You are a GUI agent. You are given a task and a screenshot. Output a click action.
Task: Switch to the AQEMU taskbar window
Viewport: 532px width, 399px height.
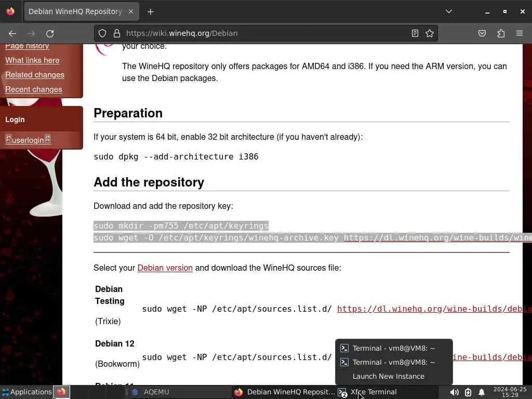[180, 392]
